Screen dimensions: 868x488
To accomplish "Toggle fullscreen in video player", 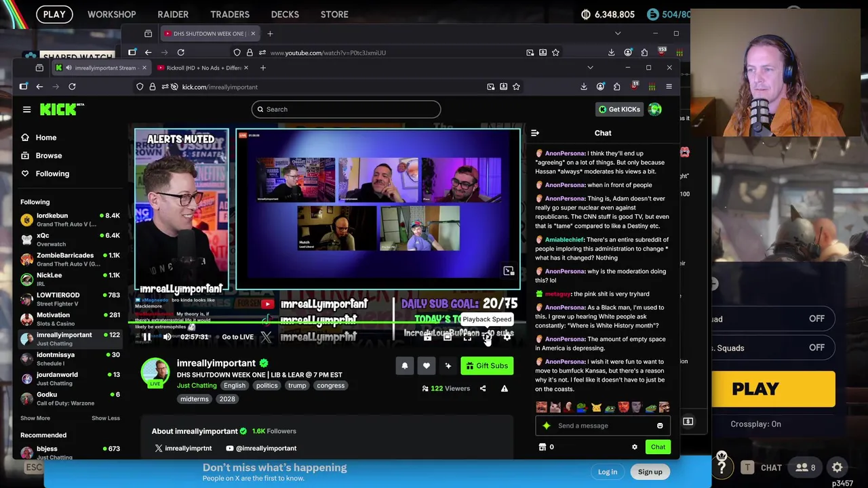I will pyautogui.click(x=467, y=337).
